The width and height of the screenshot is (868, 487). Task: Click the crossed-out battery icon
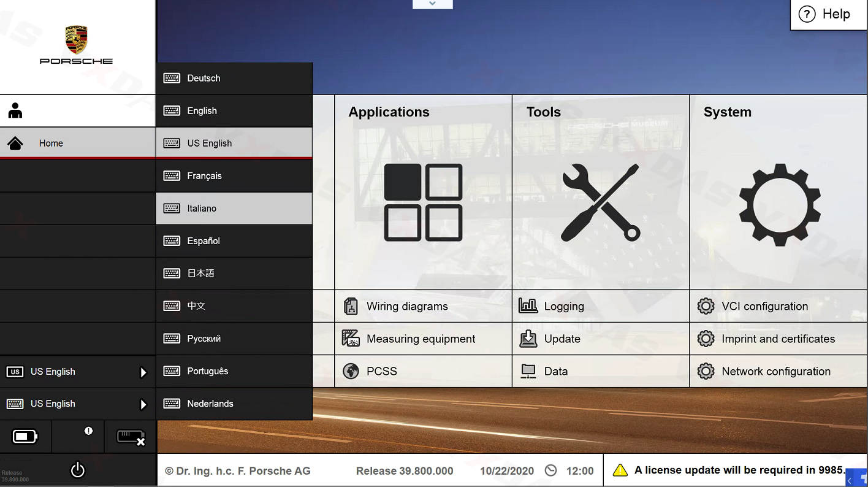click(x=130, y=436)
